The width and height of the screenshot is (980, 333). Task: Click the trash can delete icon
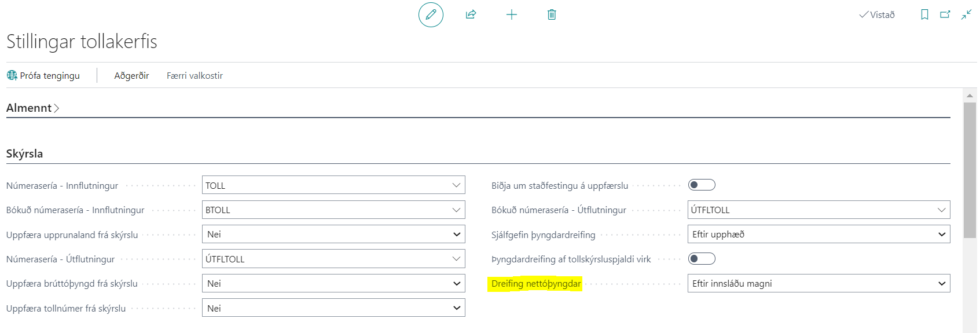pos(552,15)
